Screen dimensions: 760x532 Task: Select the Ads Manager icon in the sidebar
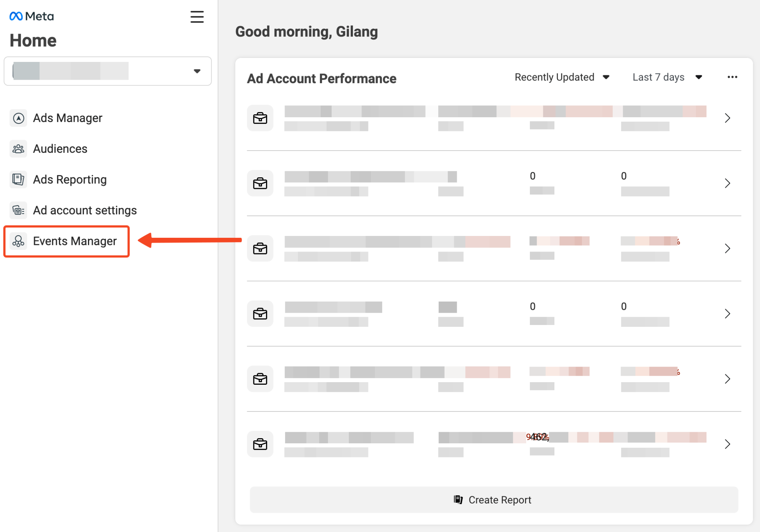click(18, 118)
